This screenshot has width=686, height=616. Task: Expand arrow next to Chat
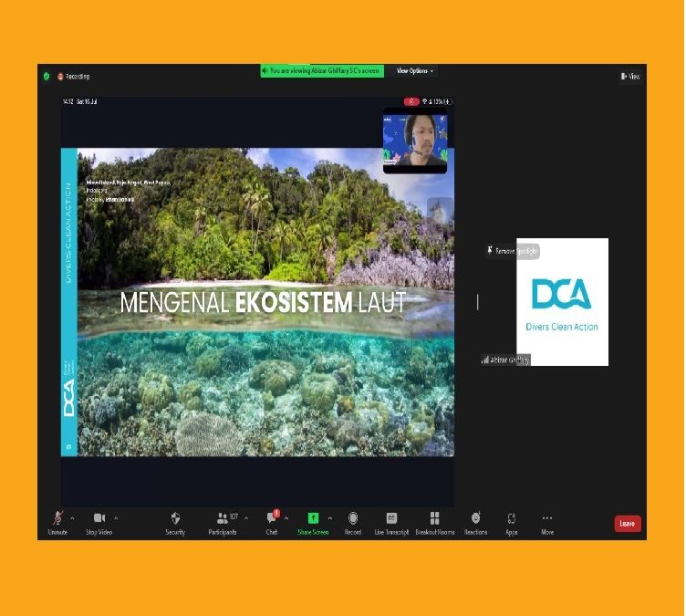pyautogui.click(x=286, y=518)
